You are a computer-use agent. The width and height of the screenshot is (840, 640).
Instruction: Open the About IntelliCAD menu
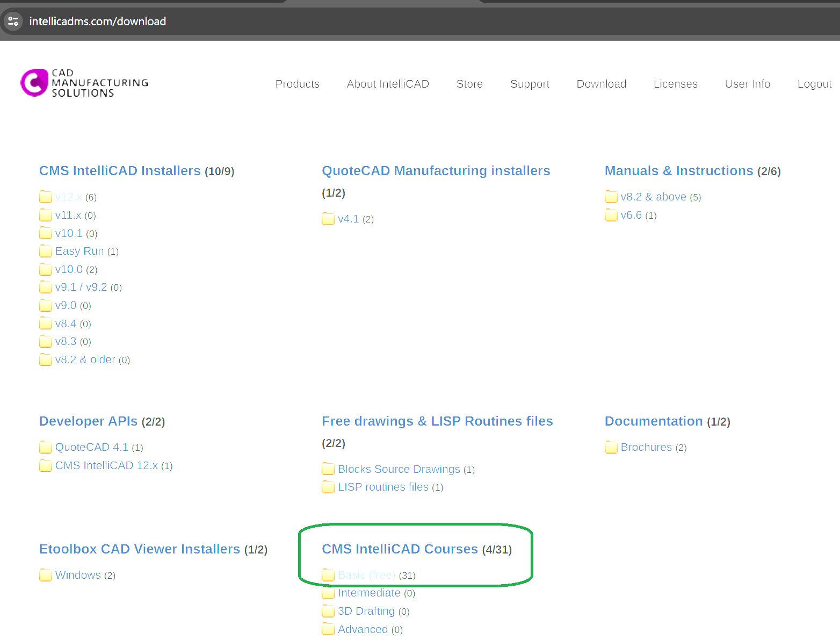[388, 84]
